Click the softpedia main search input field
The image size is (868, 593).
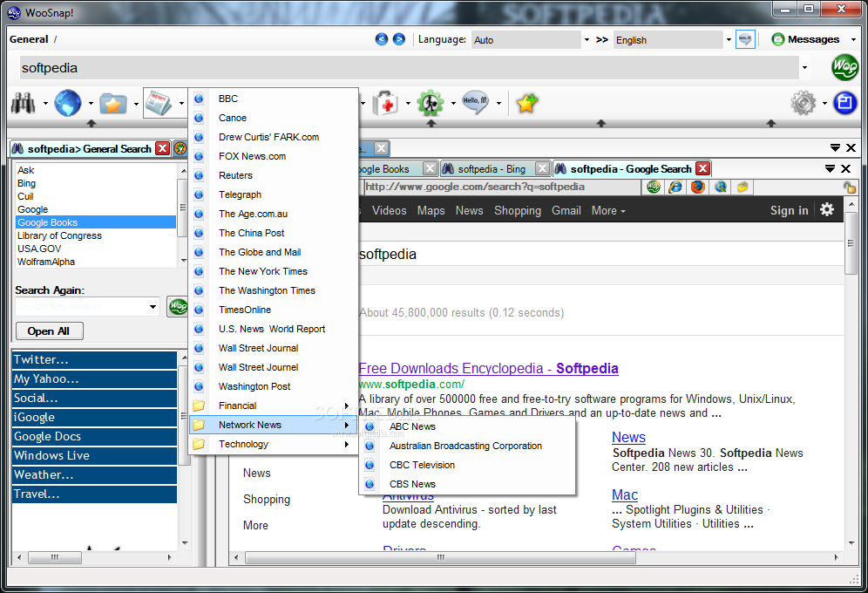pos(409,68)
